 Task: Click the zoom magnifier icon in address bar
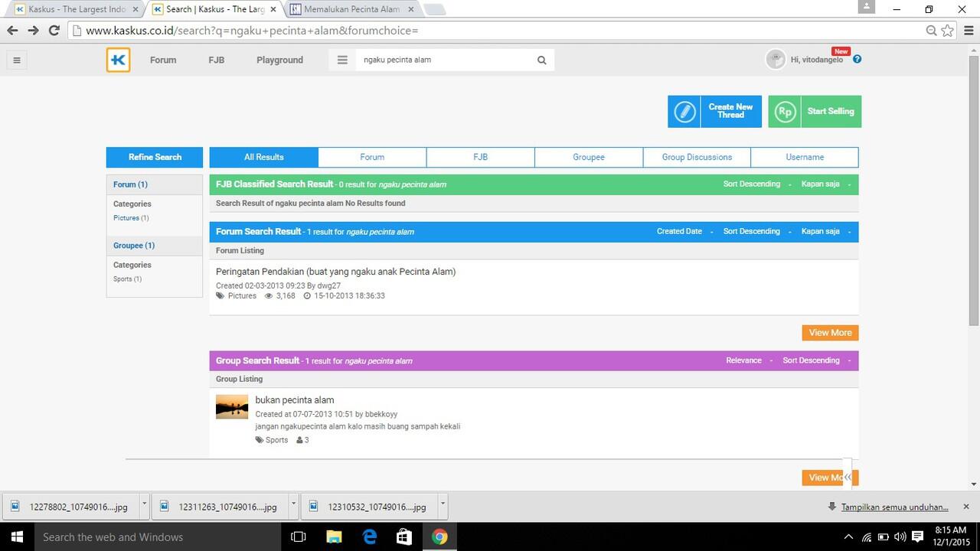click(x=931, y=31)
